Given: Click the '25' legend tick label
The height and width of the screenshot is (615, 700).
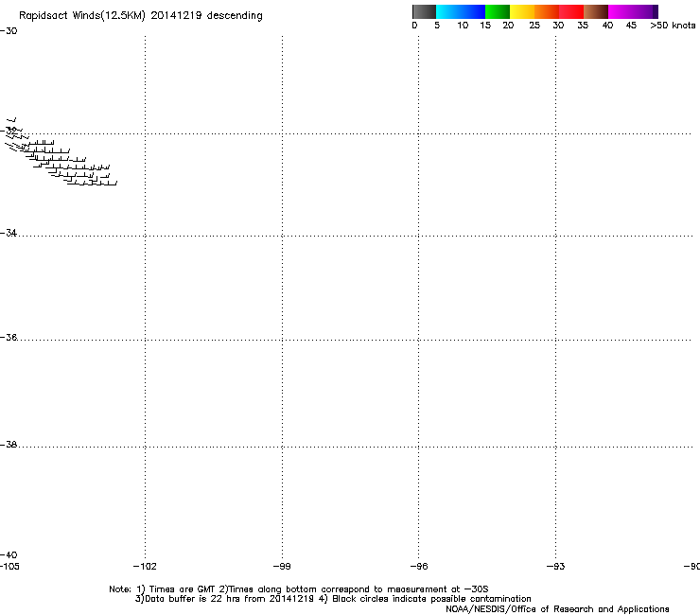Looking at the screenshot, I should [x=534, y=26].
